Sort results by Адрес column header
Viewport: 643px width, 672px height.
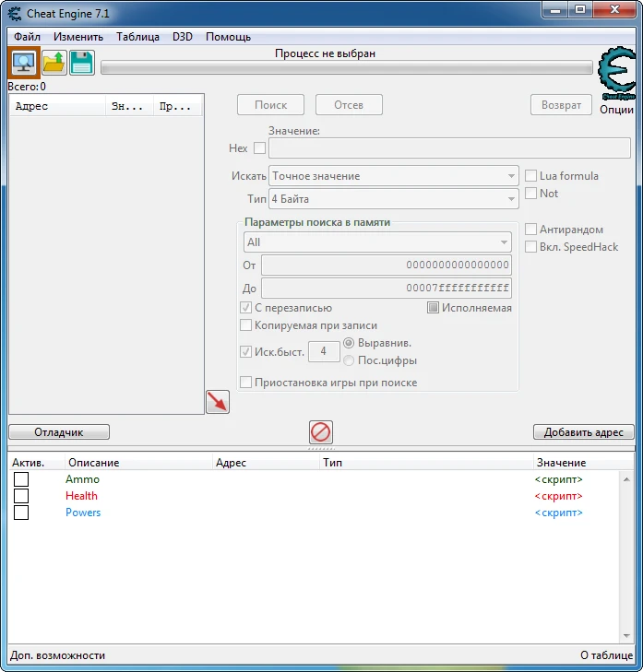[58, 106]
